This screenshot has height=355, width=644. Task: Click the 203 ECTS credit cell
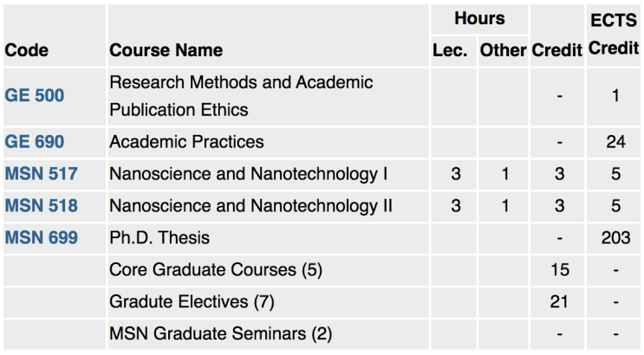[x=615, y=238]
